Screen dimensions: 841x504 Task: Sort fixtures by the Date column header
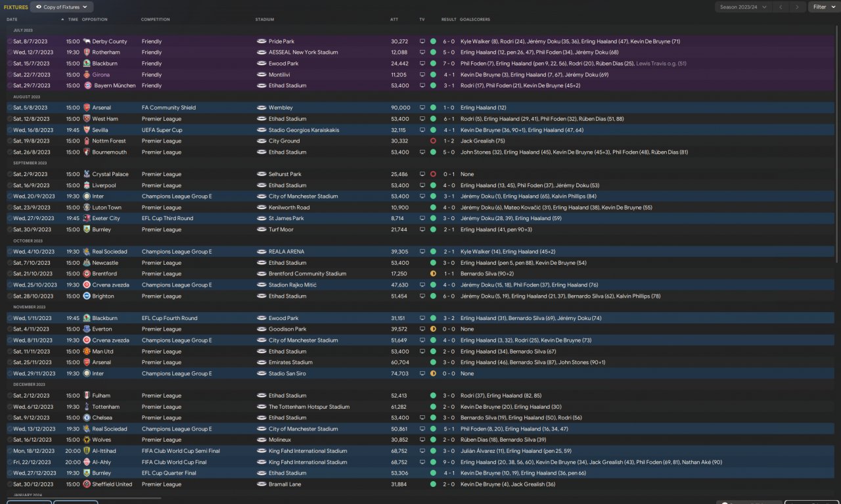12,20
